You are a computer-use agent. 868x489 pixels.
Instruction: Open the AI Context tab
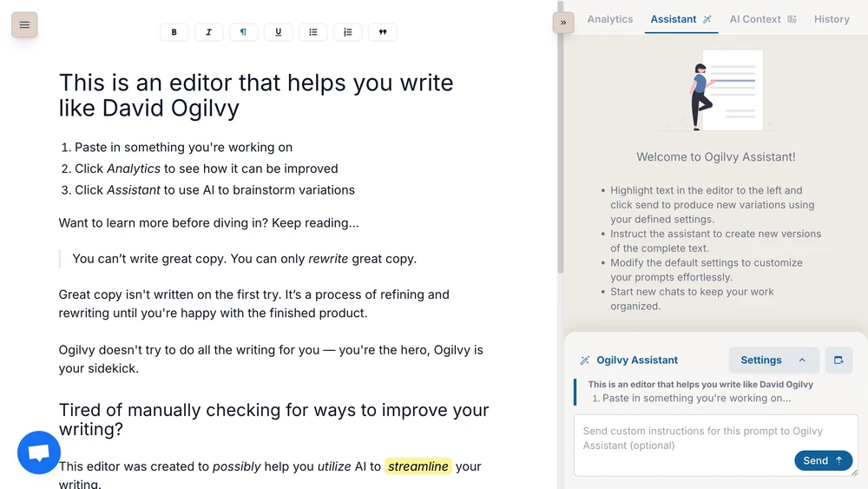click(x=763, y=19)
